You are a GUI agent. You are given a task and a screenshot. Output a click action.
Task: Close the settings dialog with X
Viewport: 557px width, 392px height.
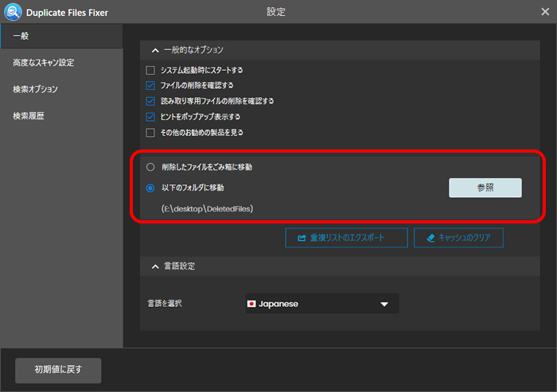pyautogui.click(x=545, y=12)
